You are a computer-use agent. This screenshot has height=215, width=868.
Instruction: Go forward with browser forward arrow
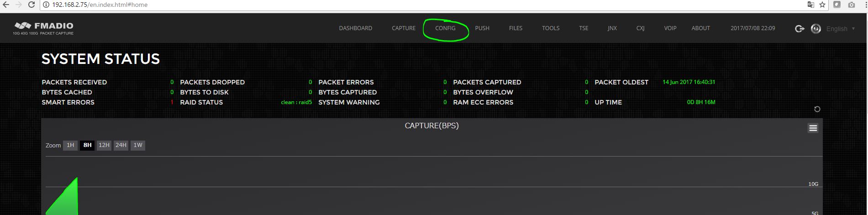[x=19, y=5]
